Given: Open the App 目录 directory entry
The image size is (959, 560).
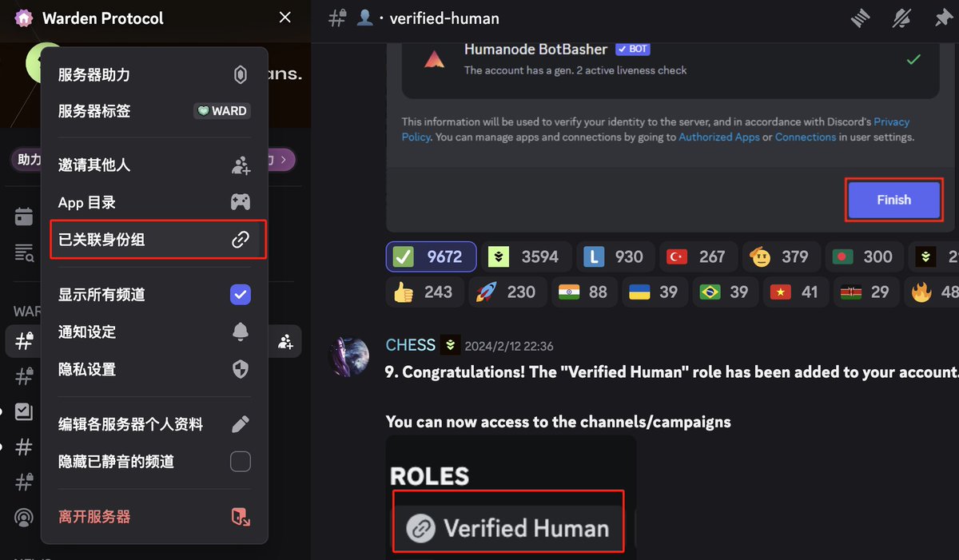Looking at the screenshot, I should coord(154,202).
